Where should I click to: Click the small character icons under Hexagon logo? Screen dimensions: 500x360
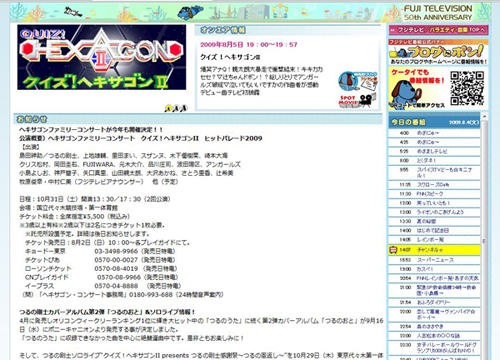[x=176, y=108]
